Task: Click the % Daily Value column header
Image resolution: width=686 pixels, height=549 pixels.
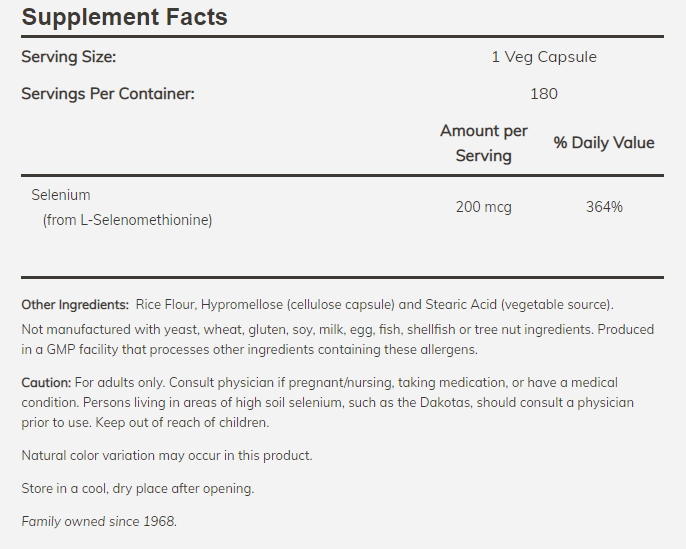Action: click(604, 143)
